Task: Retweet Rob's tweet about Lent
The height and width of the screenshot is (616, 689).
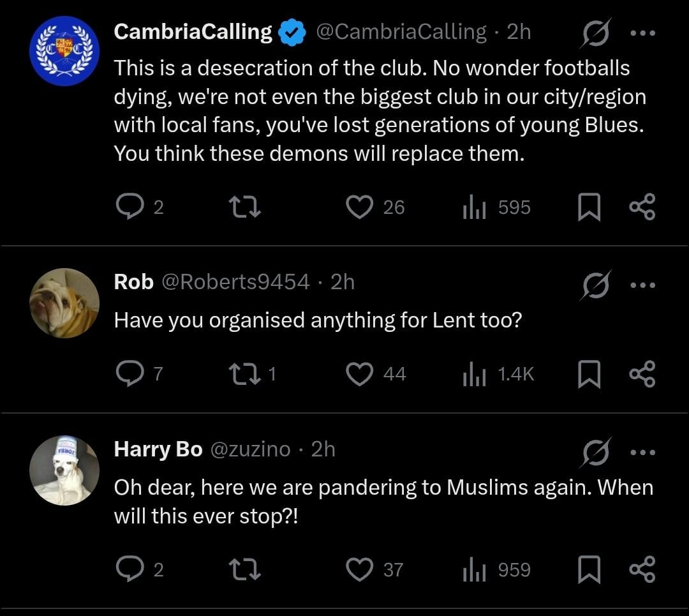Action: click(245, 374)
